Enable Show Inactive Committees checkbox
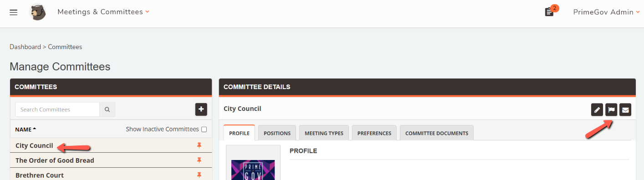The image size is (644, 180). [x=204, y=130]
